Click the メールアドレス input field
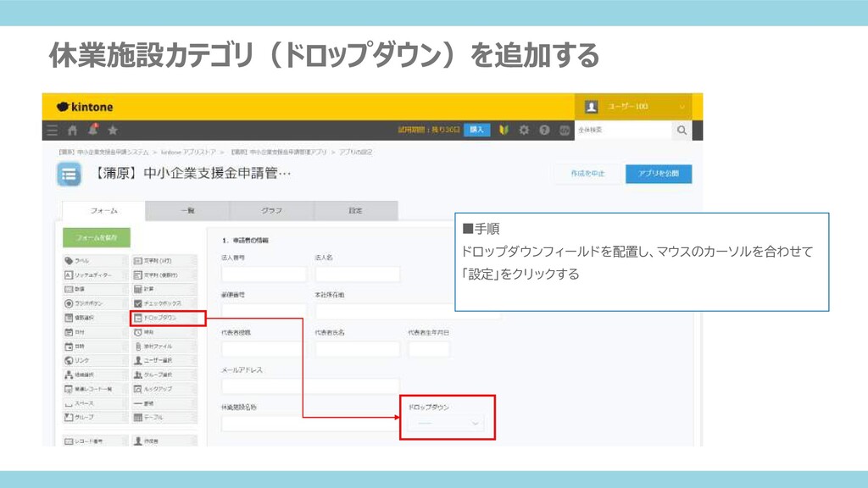This screenshot has height=488, width=868. [310, 385]
